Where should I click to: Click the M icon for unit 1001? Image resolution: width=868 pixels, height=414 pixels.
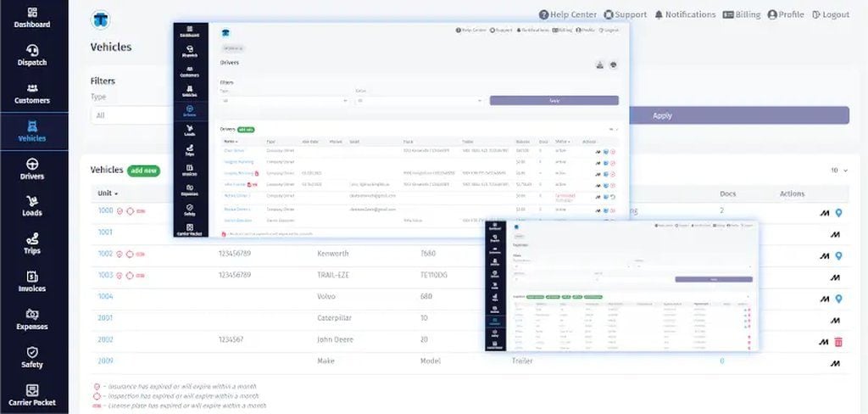coord(835,235)
